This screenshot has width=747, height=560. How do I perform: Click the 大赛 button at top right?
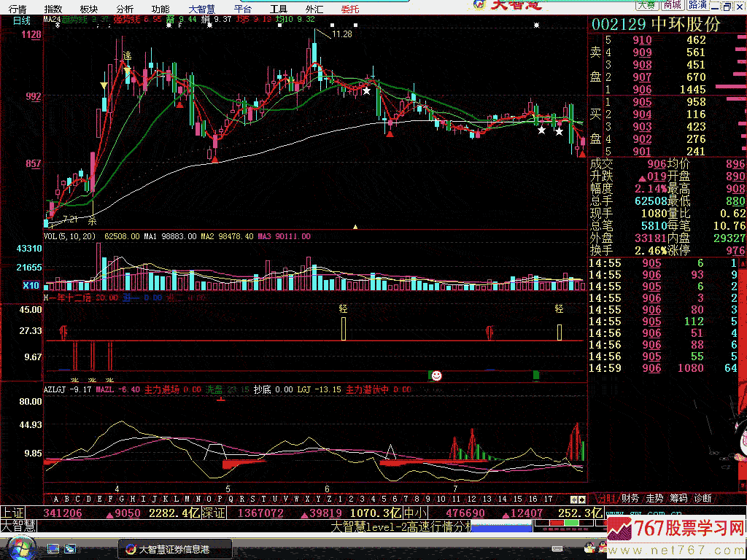coord(646,5)
